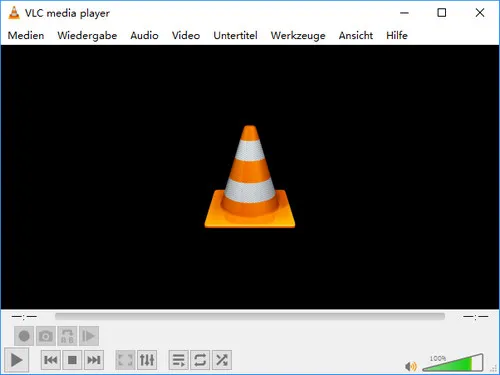Take a snapshot with the camera icon
The height and width of the screenshot is (375, 500).
pos(46,336)
